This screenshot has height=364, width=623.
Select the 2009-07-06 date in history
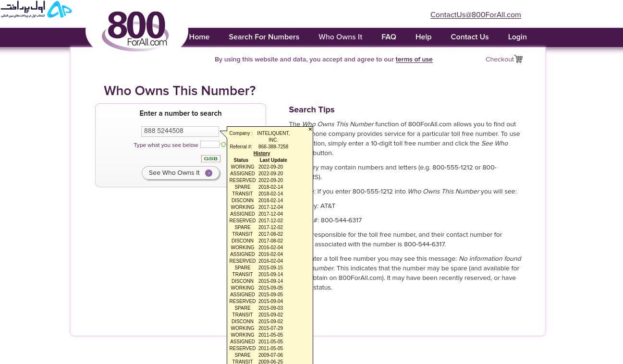coord(270,355)
